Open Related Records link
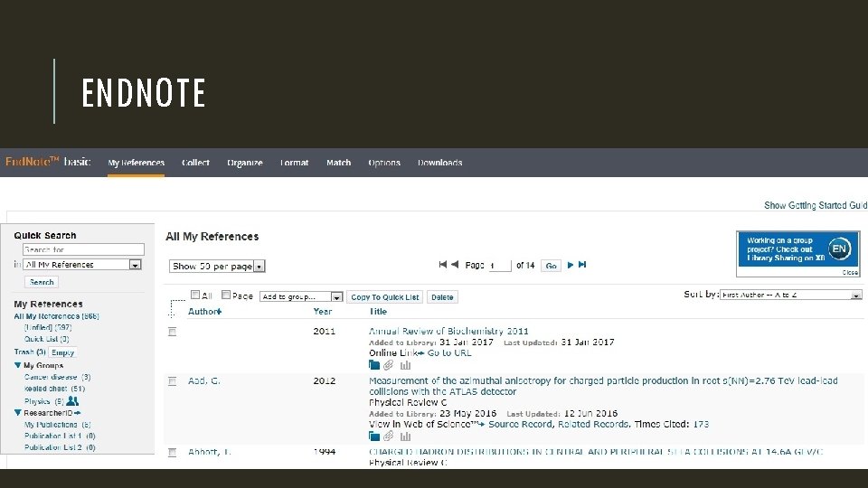 (593, 425)
